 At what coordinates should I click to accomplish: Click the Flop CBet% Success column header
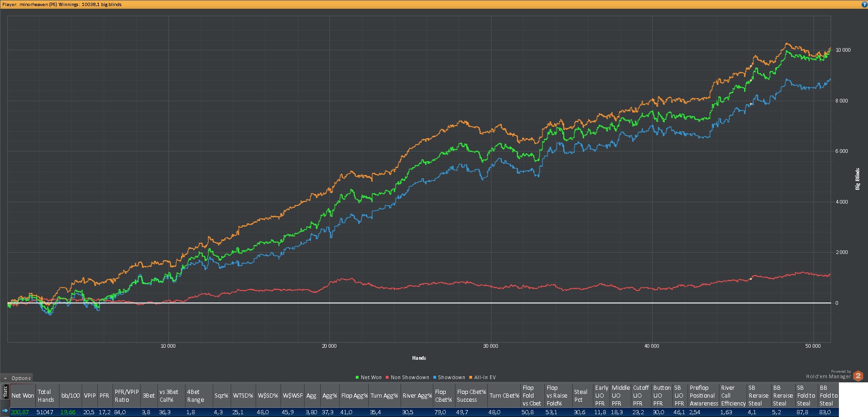tap(471, 395)
